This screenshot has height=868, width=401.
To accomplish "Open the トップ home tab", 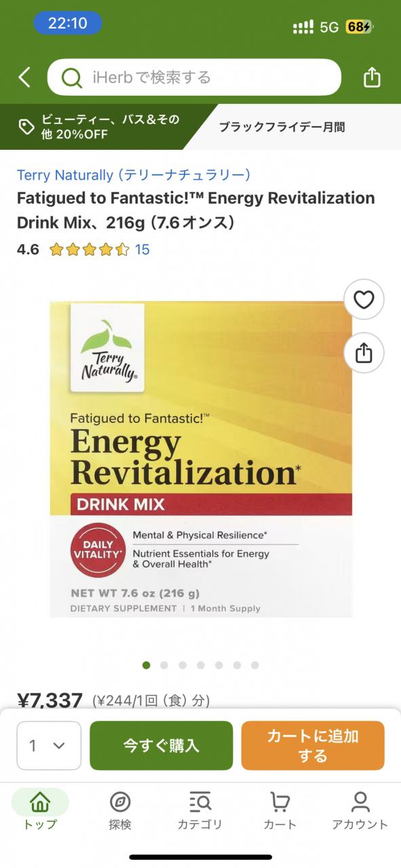I will [x=40, y=810].
